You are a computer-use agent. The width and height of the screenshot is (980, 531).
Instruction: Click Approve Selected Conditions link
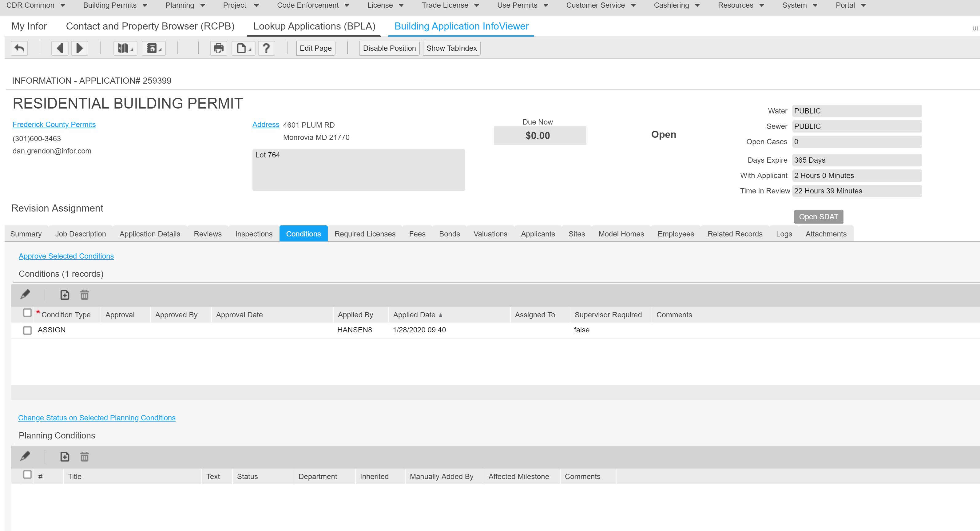click(66, 256)
